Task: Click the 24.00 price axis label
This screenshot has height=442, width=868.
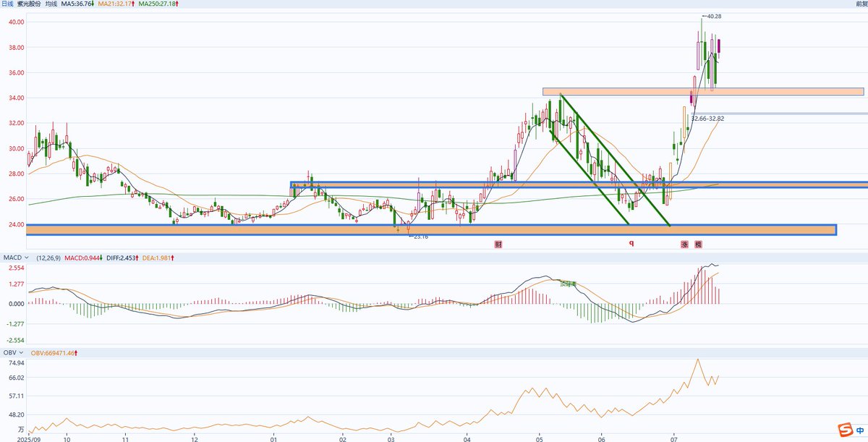Action: [15, 224]
